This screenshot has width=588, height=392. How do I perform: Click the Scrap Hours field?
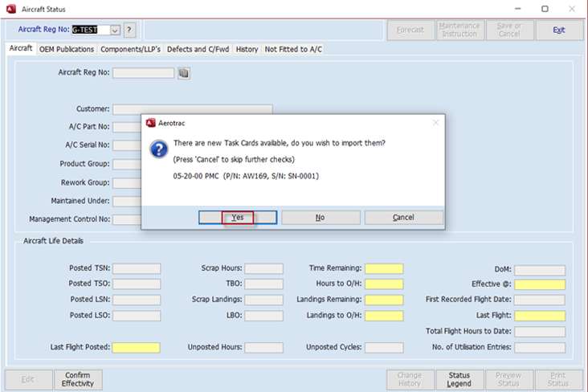pyautogui.click(x=264, y=268)
